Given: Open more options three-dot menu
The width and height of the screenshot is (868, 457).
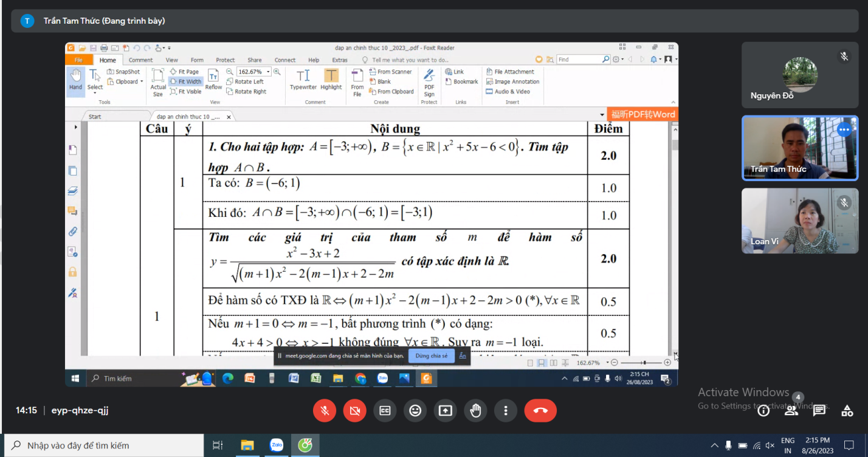Looking at the screenshot, I should click(x=505, y=411).
